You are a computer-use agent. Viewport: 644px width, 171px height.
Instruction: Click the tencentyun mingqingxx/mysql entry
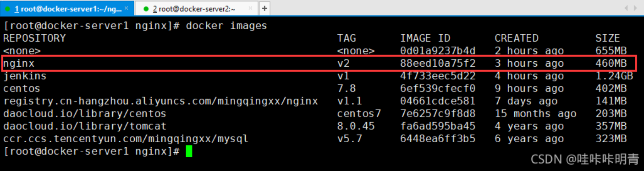point(126,139)
